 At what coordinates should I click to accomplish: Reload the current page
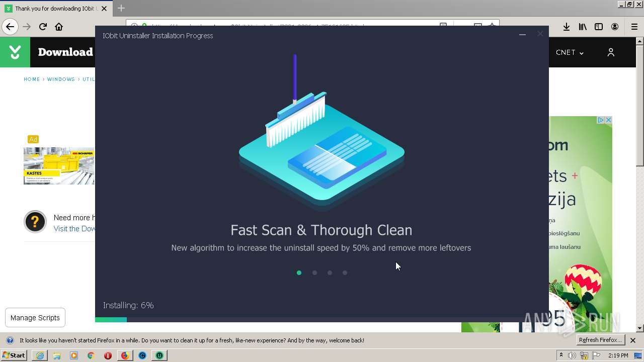point(43,27)
